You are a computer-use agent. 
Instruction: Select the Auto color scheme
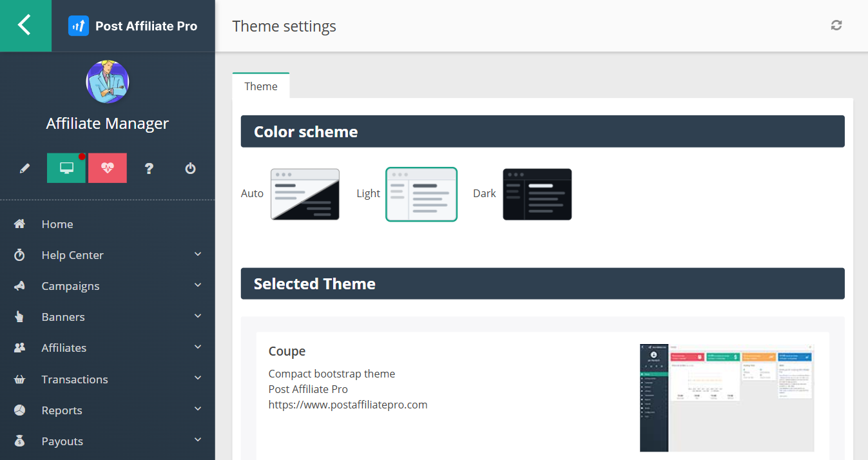(305, 194)
